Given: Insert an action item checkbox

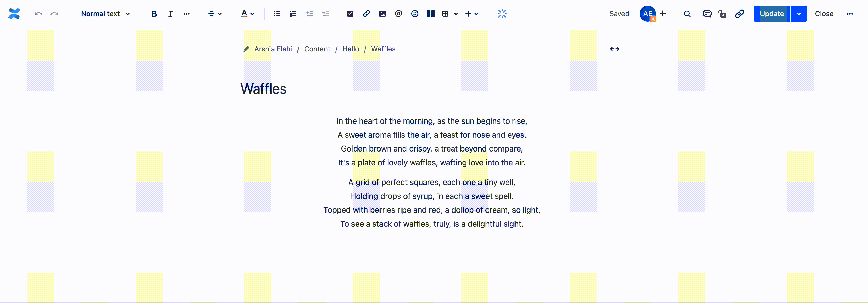Looking at the screenshot, I should tap(350, 14).
